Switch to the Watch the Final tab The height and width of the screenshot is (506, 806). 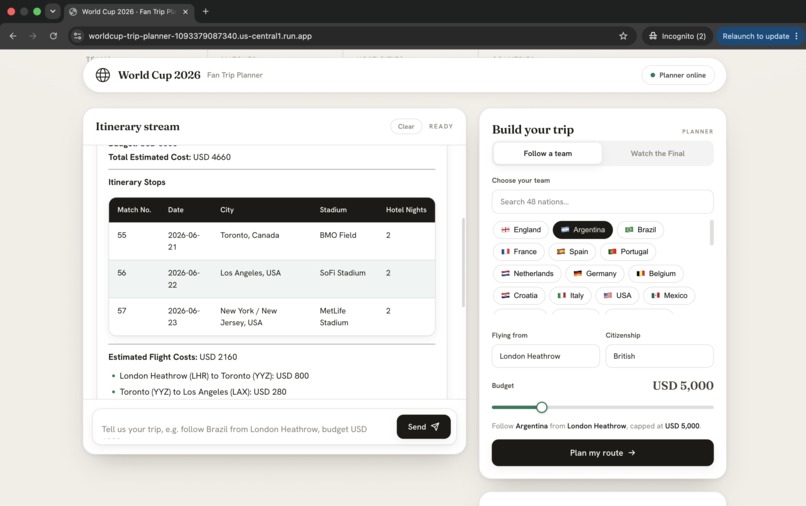click(657, 153)
